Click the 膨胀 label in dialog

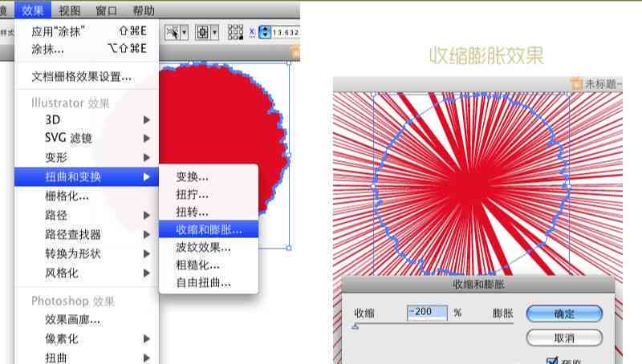503,313
